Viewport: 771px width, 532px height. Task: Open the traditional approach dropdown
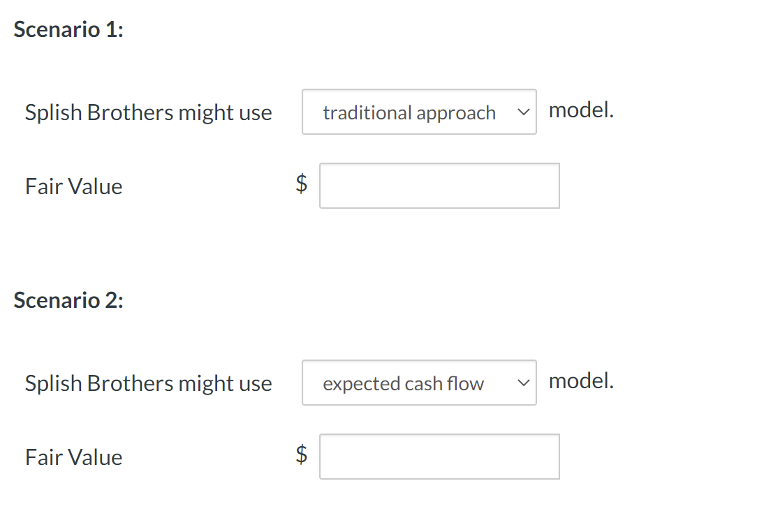[418, 112]
